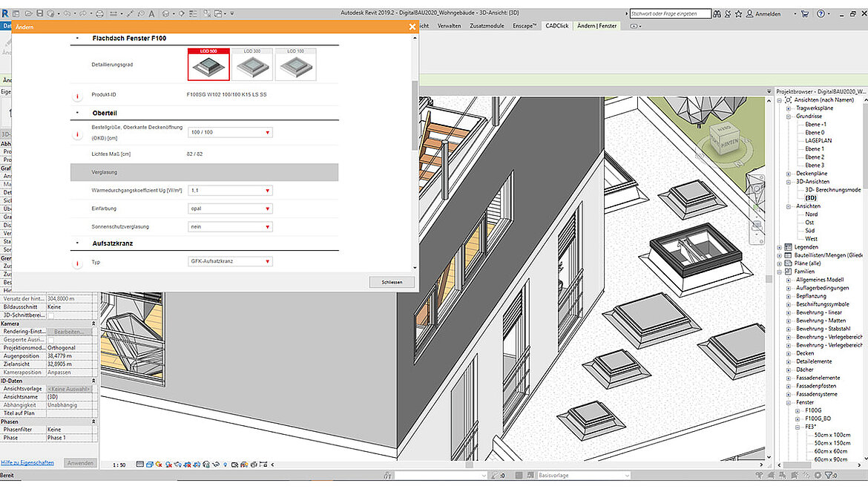This screenshot has height=489, width=868.
Task: Select the LOD 100 detail level thumbnail
Action: pyautogui.click(x=297, y=65)
